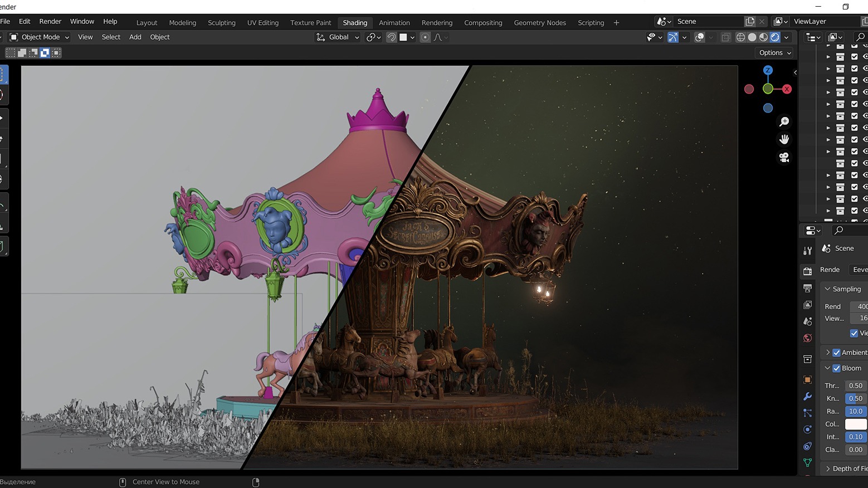Open the viewport Add menu
This screenshot has width=868, height=488.
coord(135,37)
